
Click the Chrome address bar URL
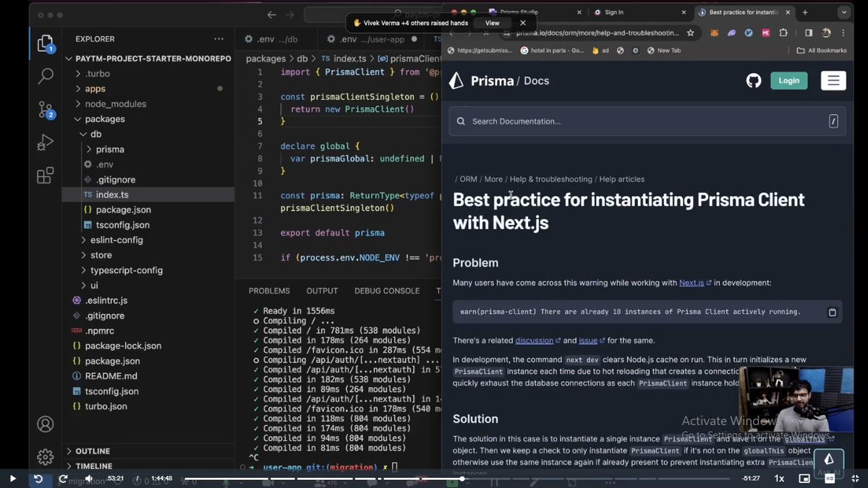click(x=597, y=33)
